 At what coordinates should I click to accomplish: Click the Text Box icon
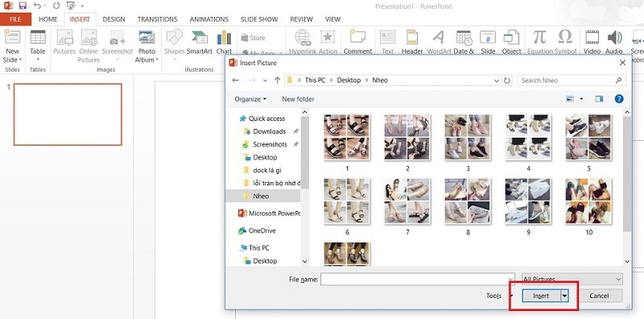coord(387,37)
